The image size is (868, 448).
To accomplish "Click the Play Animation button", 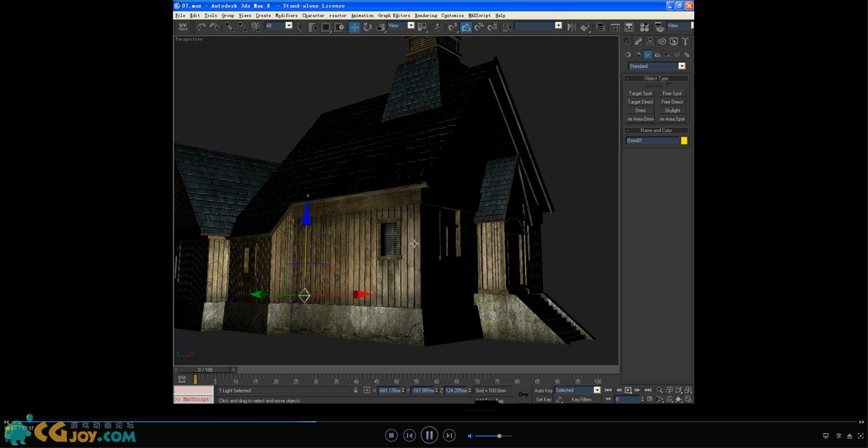I will [628, 390].
